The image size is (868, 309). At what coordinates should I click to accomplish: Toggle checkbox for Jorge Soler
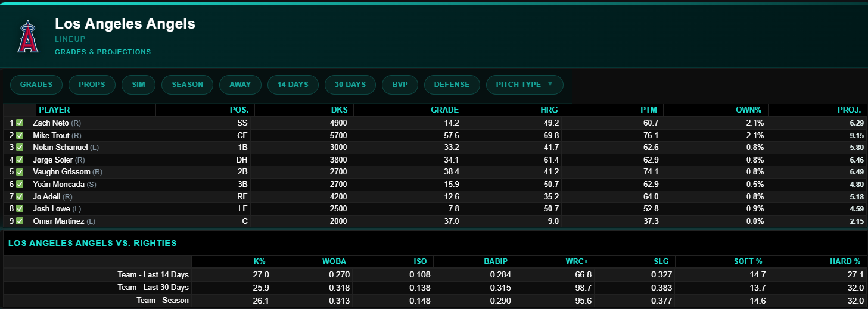[x=20, y=160]
